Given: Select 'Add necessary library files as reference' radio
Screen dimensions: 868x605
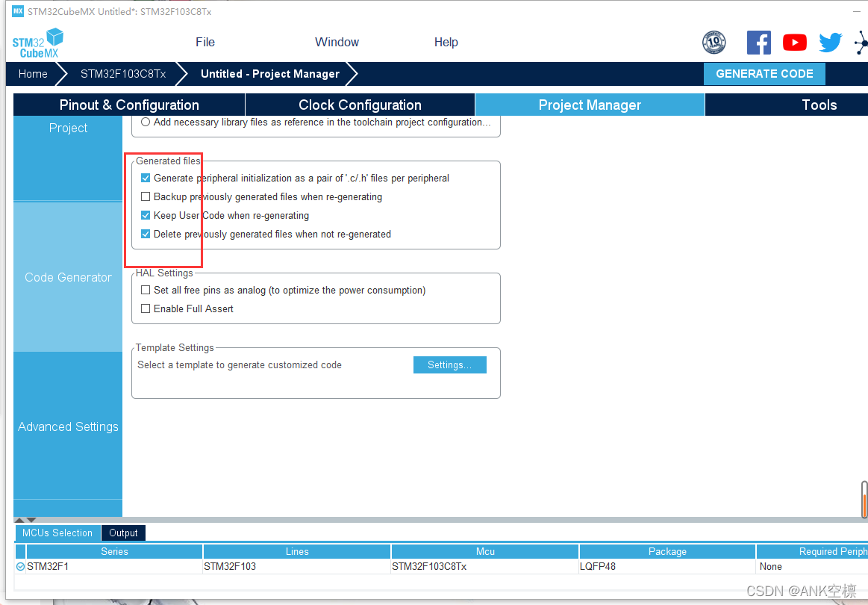Looking at the screenshot, I should click(x=145, y=122).
